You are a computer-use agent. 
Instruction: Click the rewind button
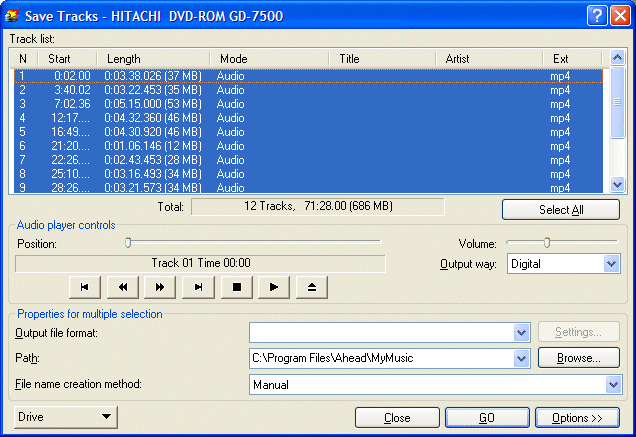122,287
